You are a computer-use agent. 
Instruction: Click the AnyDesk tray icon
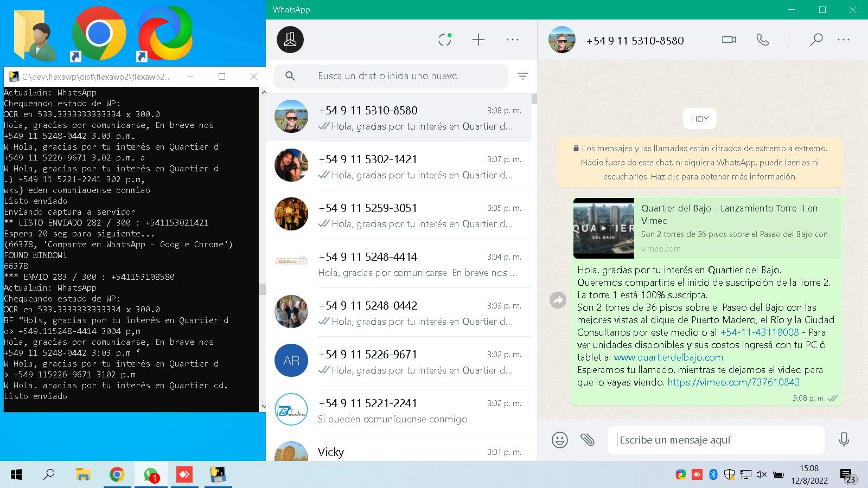(x=697, y=474)
